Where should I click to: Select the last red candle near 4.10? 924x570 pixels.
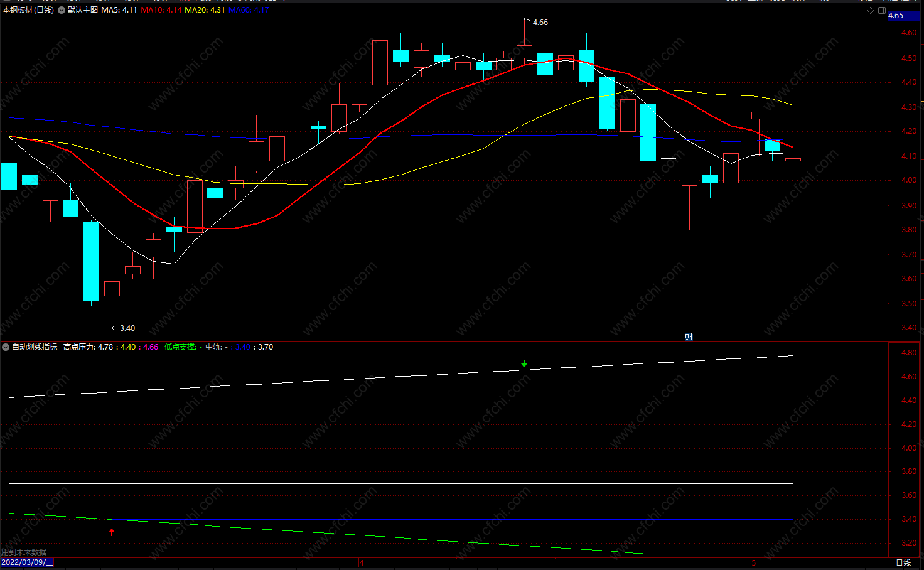(x=793, y=159)
